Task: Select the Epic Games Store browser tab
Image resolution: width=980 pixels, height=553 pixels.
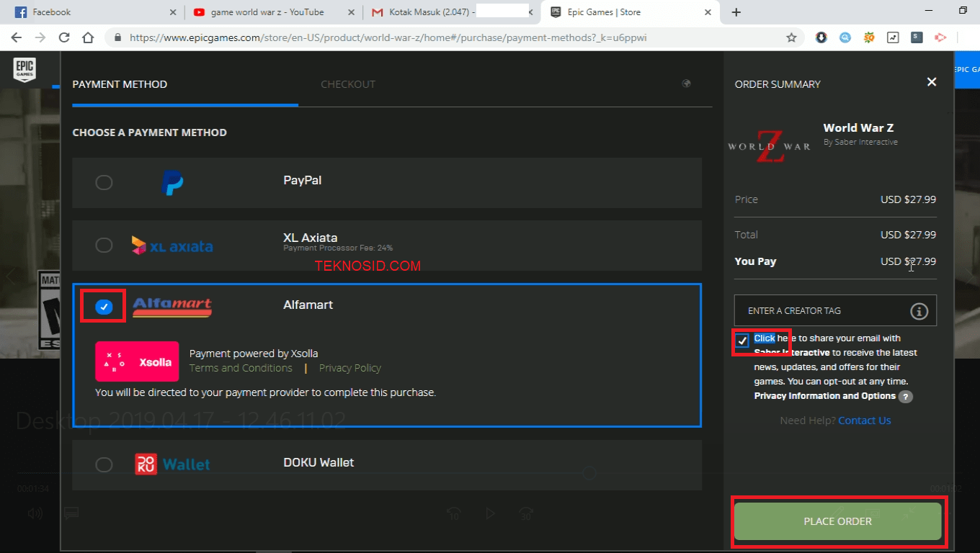Action: (629, 12)
